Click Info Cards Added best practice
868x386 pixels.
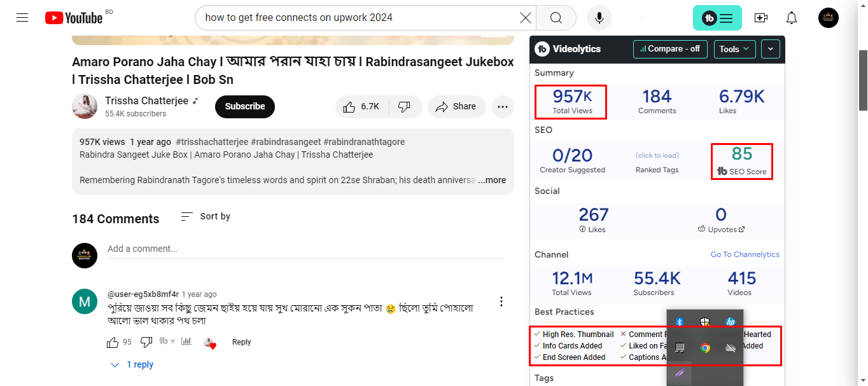(x=568, y=346)
